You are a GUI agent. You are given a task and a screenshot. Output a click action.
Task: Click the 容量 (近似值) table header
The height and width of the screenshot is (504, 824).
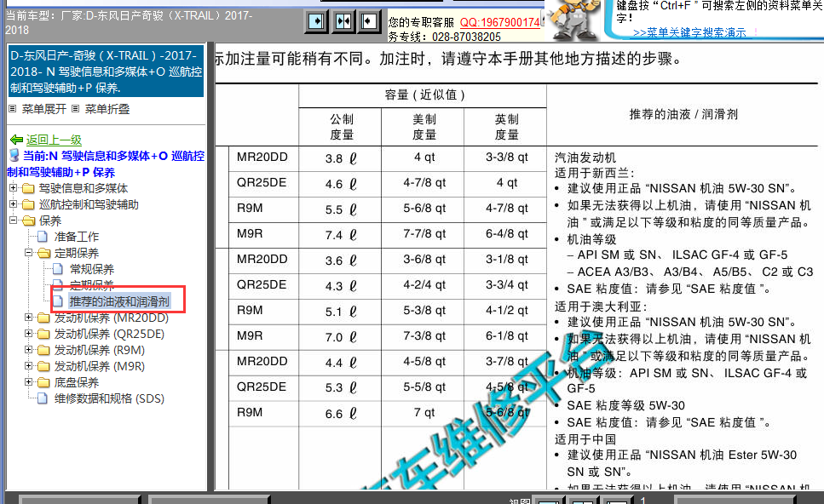coord(424,94)
